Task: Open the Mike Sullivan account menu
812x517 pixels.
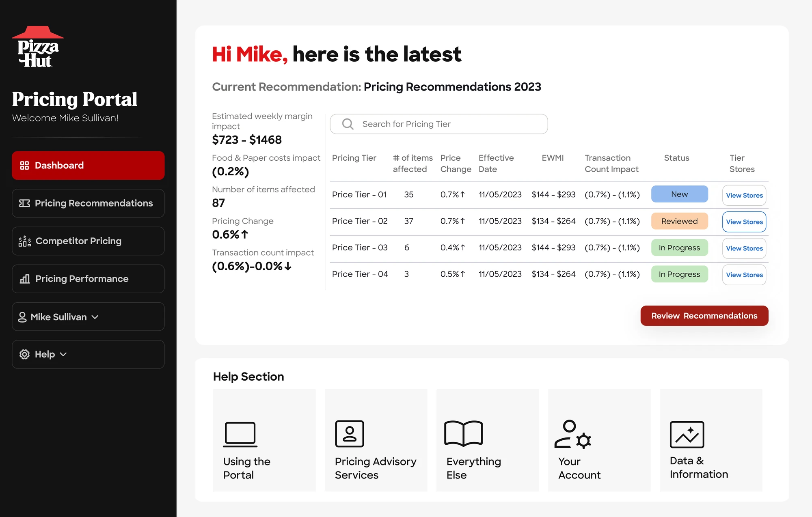Action: tap(88, 317)
